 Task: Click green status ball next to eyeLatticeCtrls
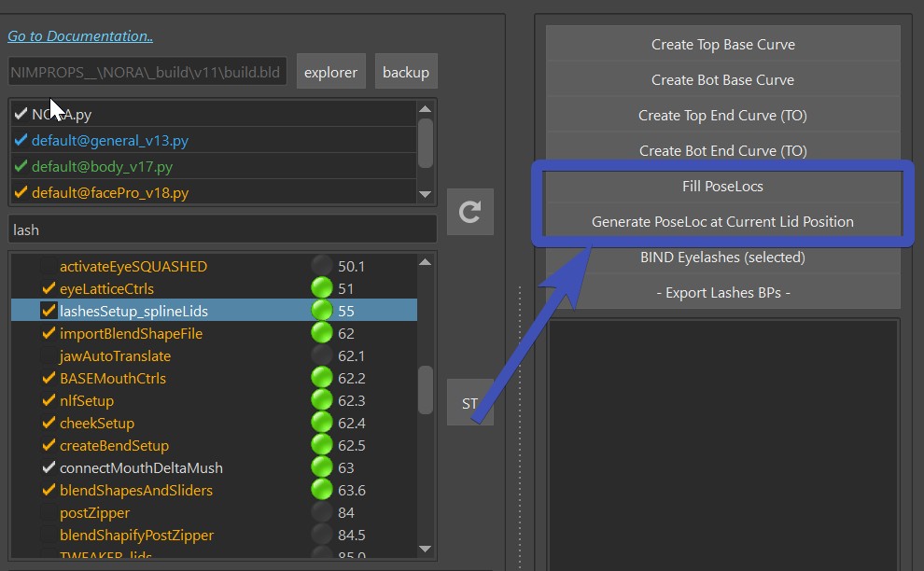[x=322, y=288]
